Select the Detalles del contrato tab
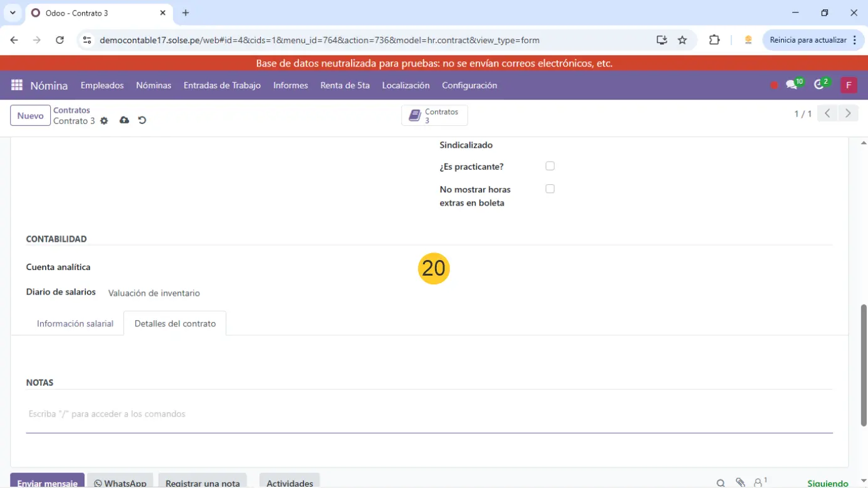The height and width of the screenshot is (488, 868). (175, 324)
